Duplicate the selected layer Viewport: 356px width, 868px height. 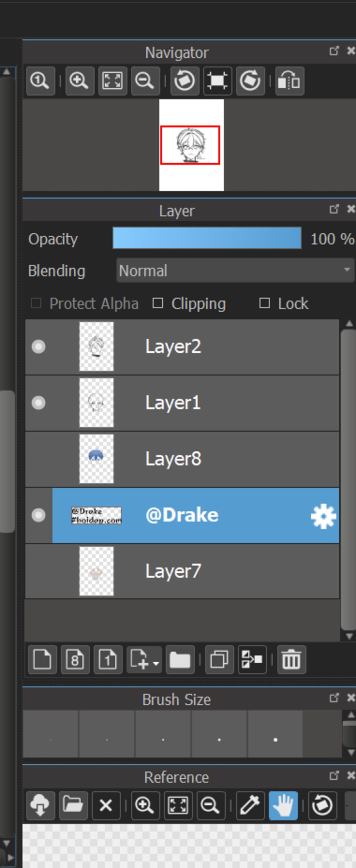[x=219, y=660]
